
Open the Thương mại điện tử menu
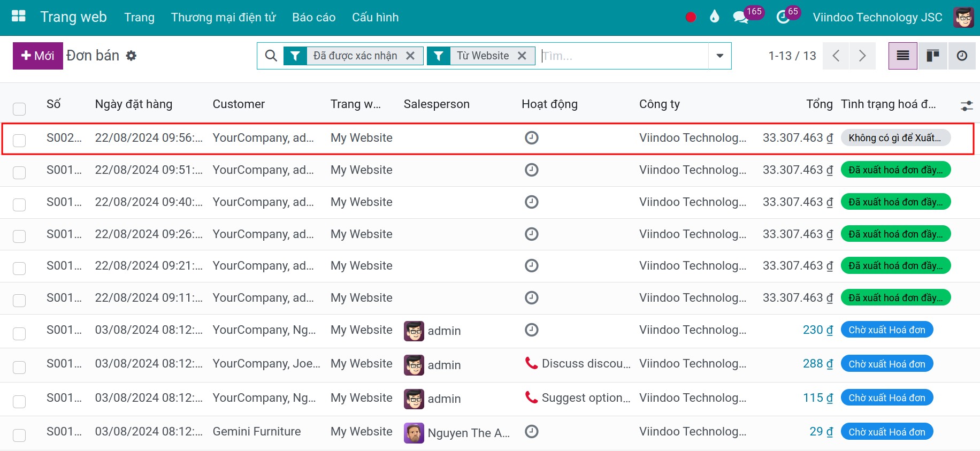click(223, 17)
